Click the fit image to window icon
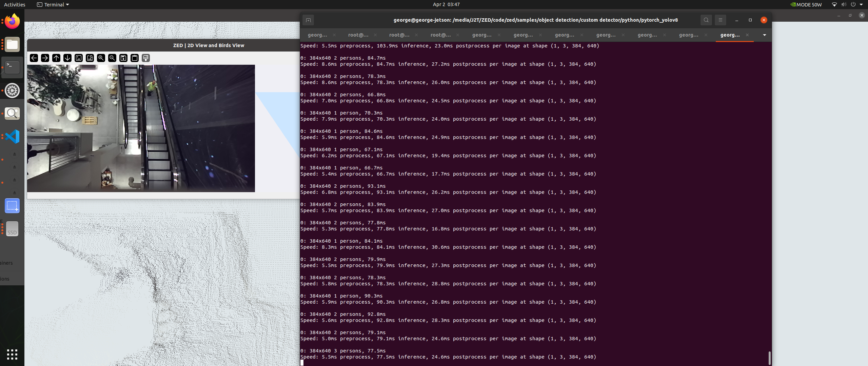This screenshot has height=366, width=868. click(x=90, y=58)
